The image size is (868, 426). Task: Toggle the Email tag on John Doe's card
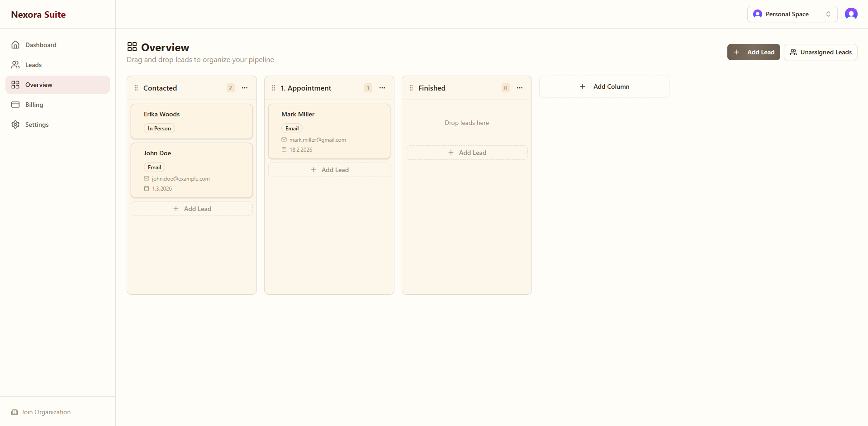(154, 167)
